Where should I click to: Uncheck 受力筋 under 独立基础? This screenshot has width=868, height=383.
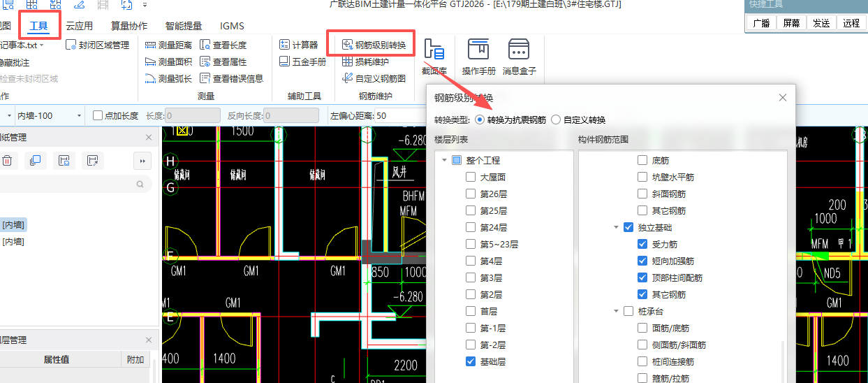pyautogui.click(x=642, y=244)
